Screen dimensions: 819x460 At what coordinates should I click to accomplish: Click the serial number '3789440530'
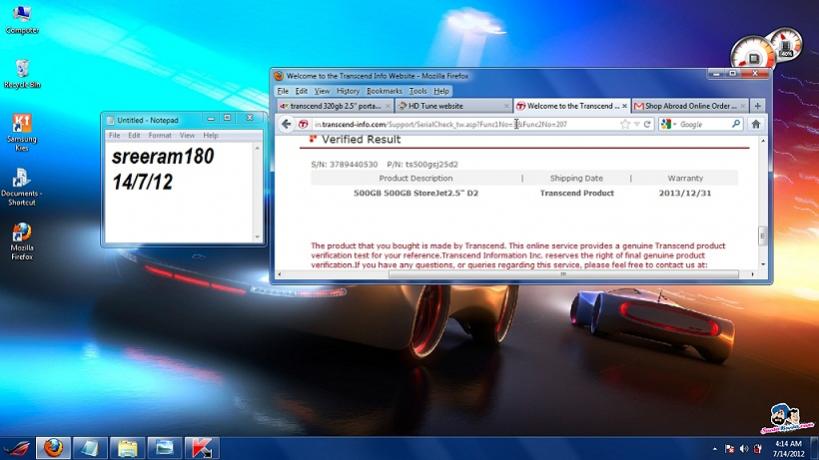click(354, 164)
